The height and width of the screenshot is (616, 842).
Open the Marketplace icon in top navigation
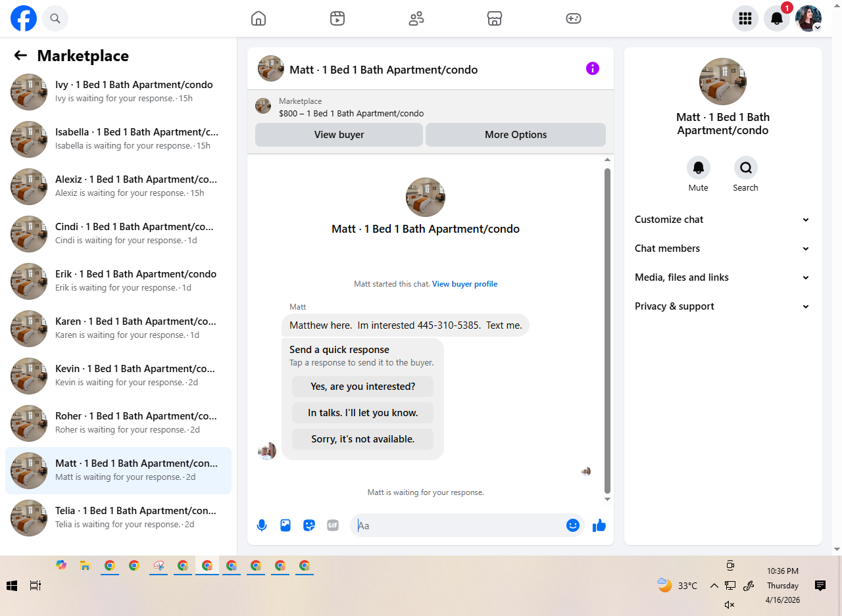[495, 18]
